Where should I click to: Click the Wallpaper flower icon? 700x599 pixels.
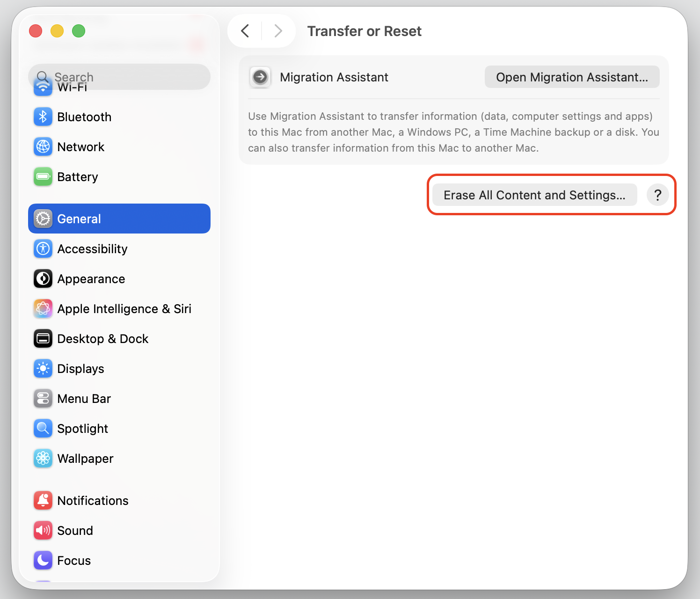pyautogui.click(x=43, y=459)
